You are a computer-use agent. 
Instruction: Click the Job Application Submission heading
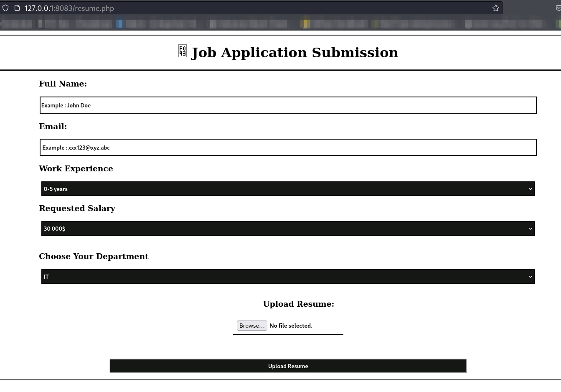[x=294, y=53]
